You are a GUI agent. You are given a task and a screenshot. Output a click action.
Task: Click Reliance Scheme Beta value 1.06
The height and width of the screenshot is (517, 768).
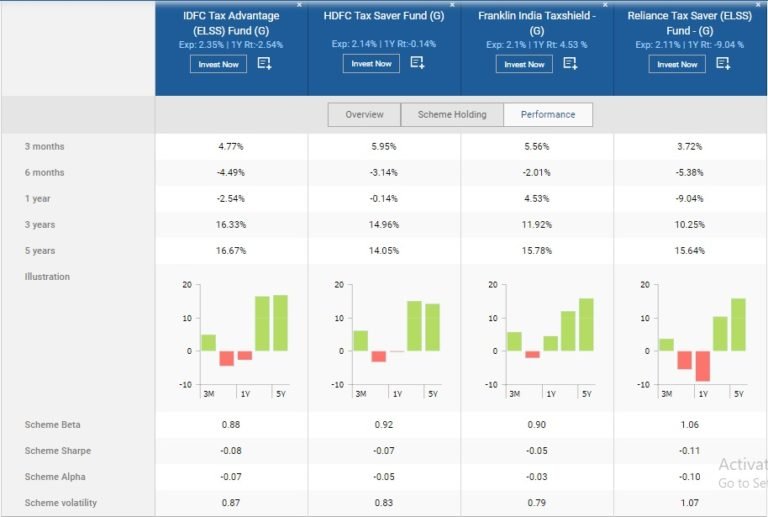coord(689,424)
